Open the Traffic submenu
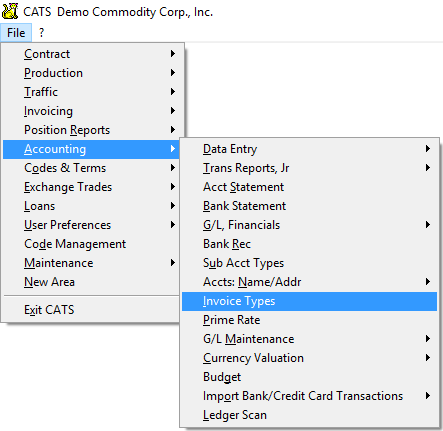 91,92
